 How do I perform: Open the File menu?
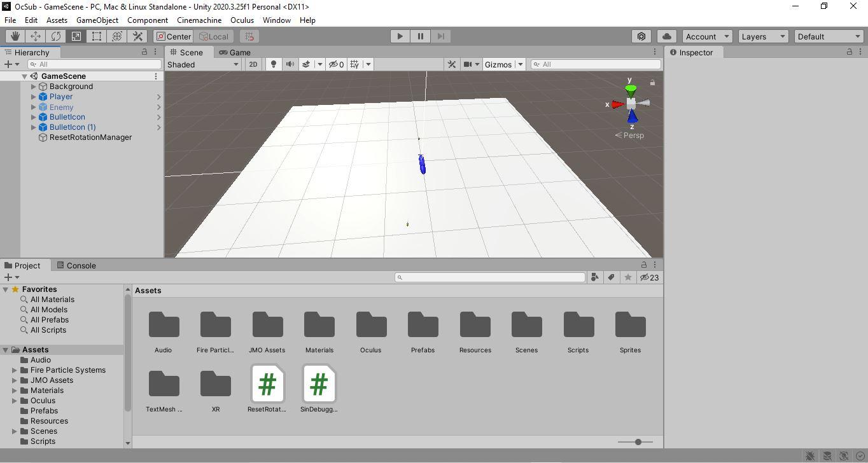(10, 20)
